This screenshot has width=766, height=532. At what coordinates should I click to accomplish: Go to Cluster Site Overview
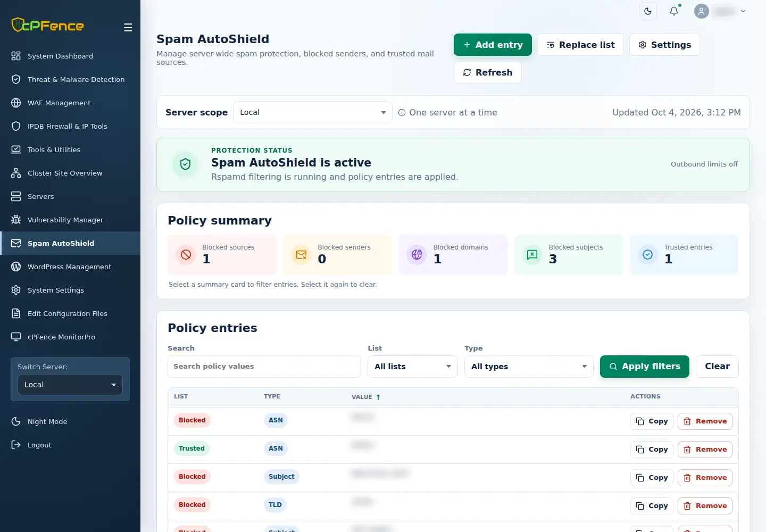pos(70,173)
